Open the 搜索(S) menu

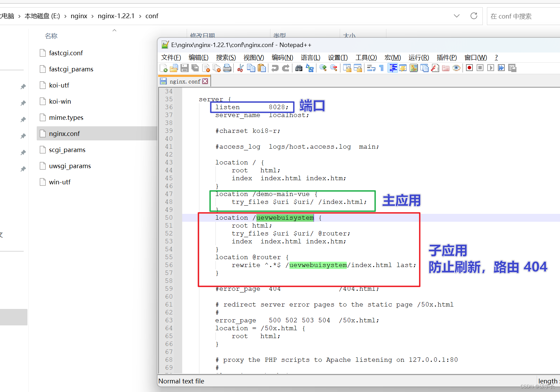coord(226,57)
